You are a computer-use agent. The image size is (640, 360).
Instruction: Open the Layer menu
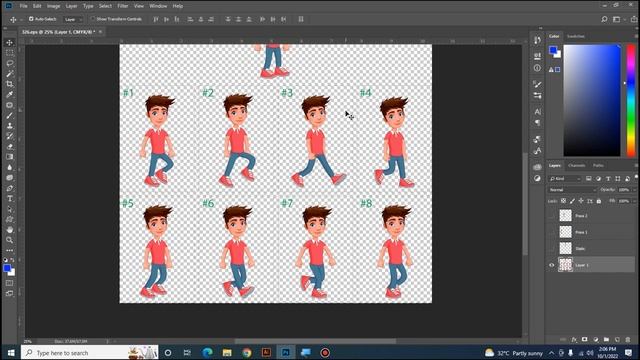pyautogui.click(x=71, y=6)
